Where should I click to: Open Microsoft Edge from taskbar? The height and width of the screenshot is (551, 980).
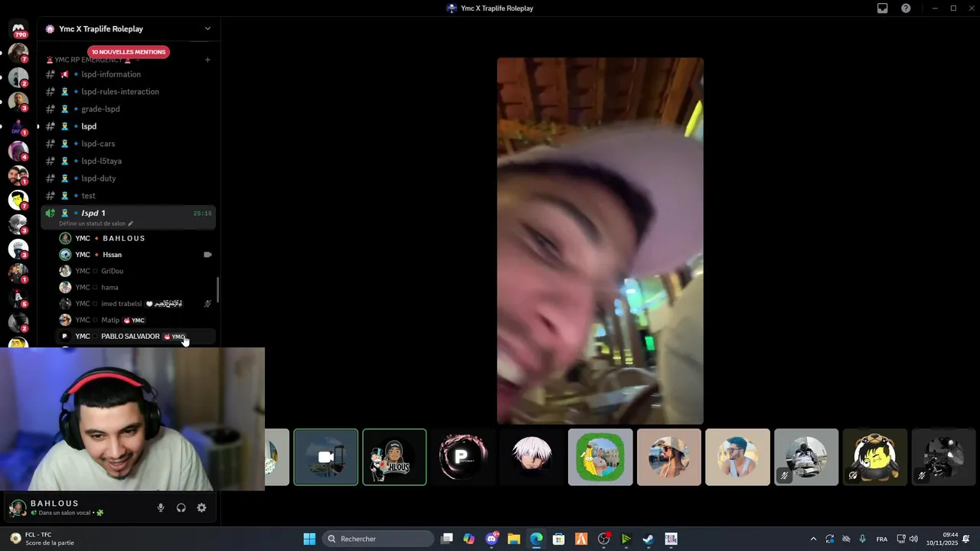[x=537, y=539]
